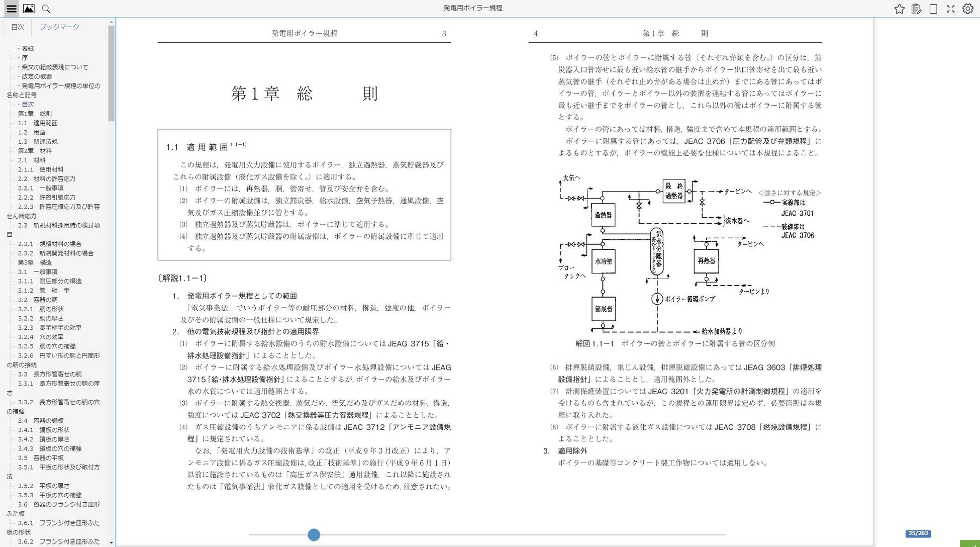This screenshot has width=980, height=547.
Task: Switch to ブックマーク tab
Action: click(x=59, y=27)
